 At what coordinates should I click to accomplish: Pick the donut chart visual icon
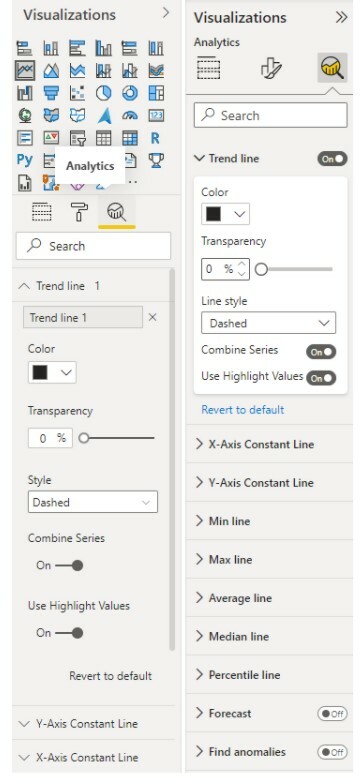tap(130, 93)
